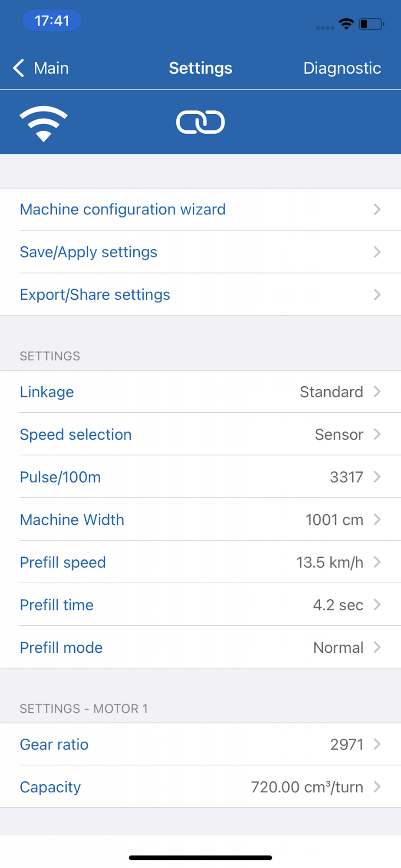
Task: Tap the status bar Wi-Fi indicator
Action: pos(346,24)
